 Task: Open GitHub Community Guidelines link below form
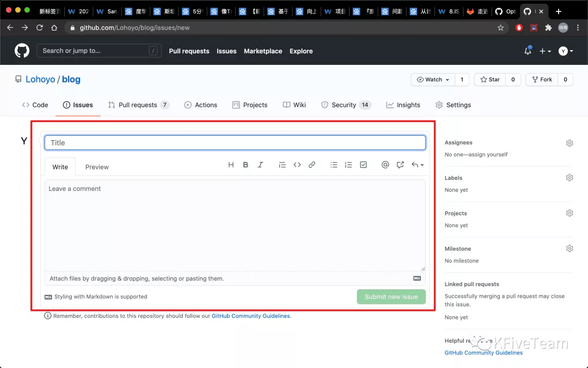tap(250, 316)
